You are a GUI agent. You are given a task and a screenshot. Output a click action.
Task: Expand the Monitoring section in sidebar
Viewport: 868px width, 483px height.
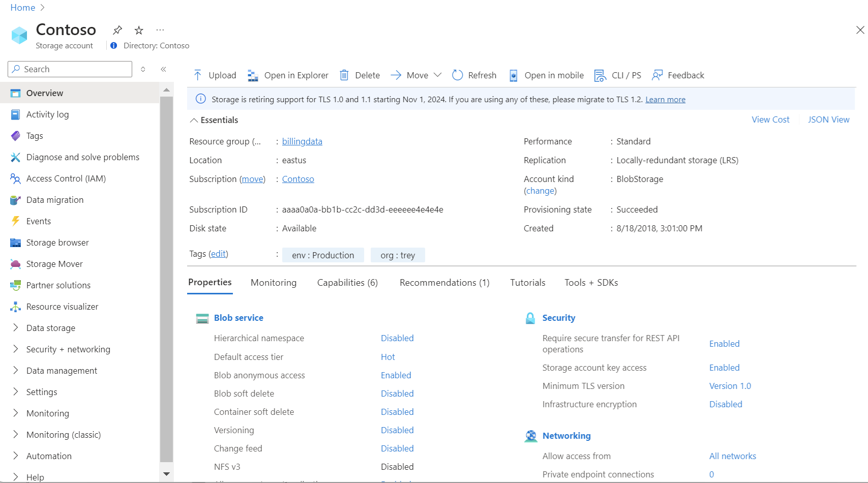point(15,413)
